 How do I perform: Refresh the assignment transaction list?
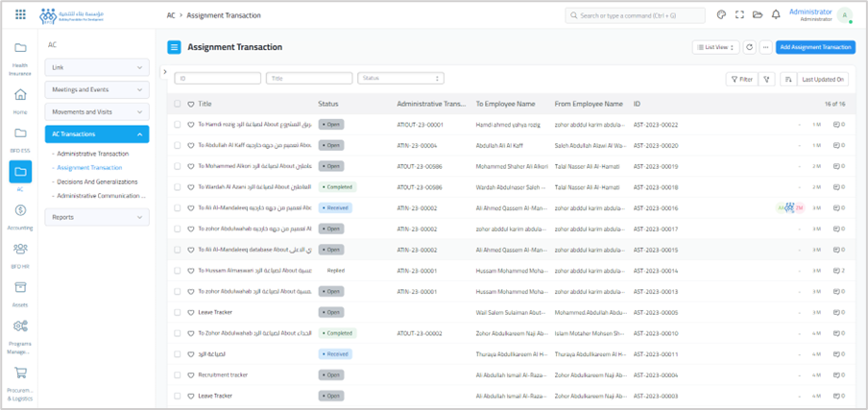[749, 47]
